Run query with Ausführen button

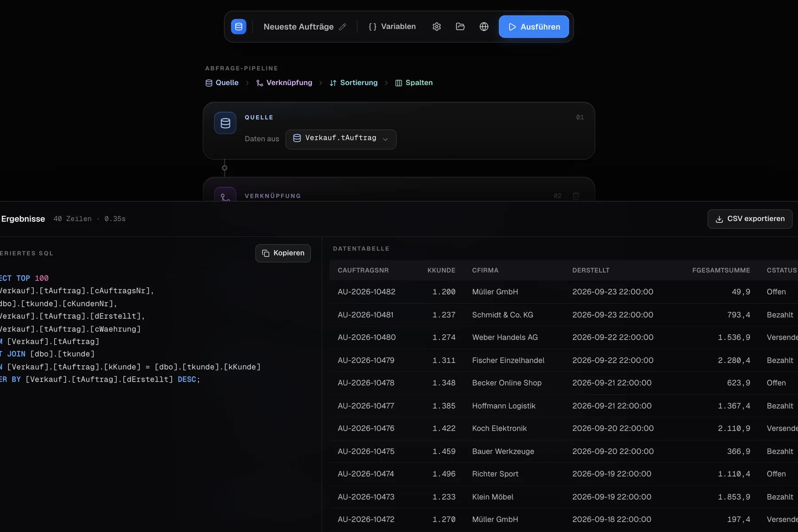point(534,27)
